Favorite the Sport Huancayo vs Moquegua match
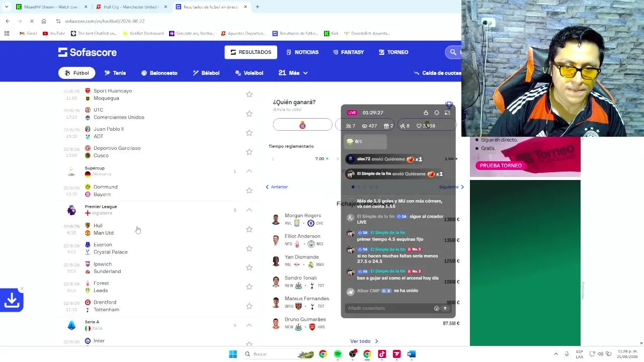Screen dimensions: 644x362 249,95
